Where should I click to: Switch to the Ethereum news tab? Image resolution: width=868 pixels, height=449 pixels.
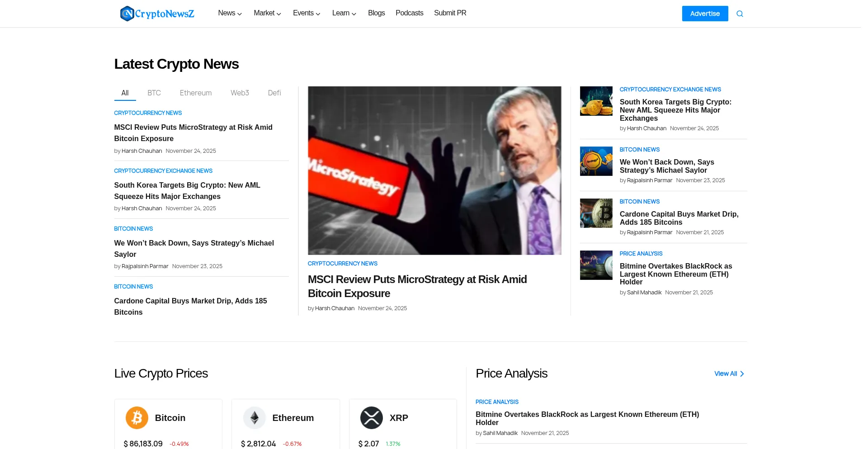195,93
